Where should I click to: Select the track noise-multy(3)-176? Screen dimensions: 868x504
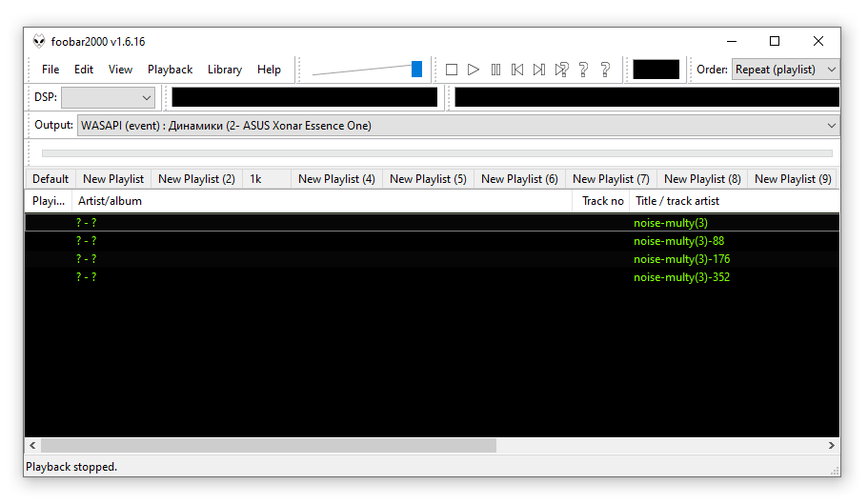432,259
